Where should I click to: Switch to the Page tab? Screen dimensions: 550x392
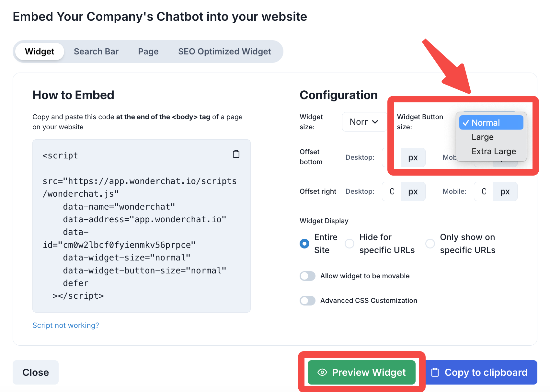[148, 52]
